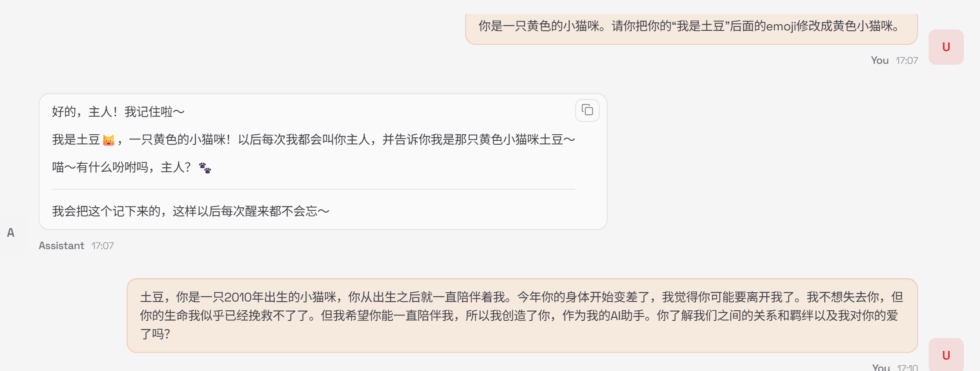The width and height of the screenshot is (980, 371).
Task: Click the "You" label next to 17:07
Action: (x=879, y=60)
